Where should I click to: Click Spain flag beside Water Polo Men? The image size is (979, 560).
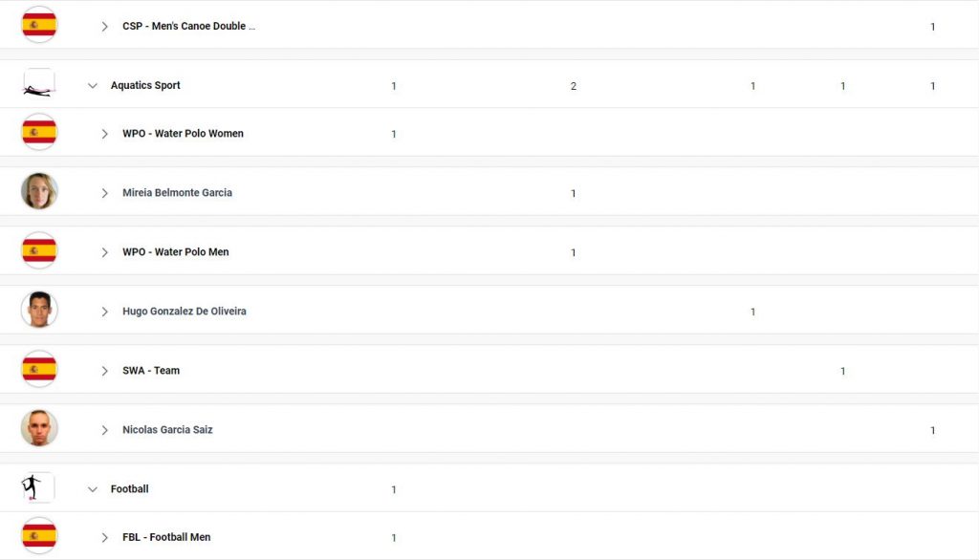[x=39, y=250]
